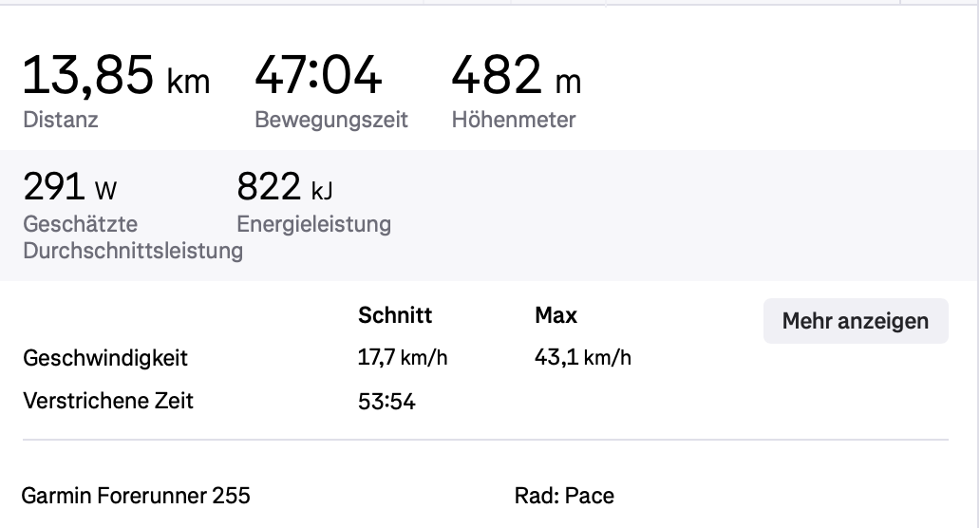Click the 291 W power value
This screenshot has width=980, height=528.
[70, 187]
